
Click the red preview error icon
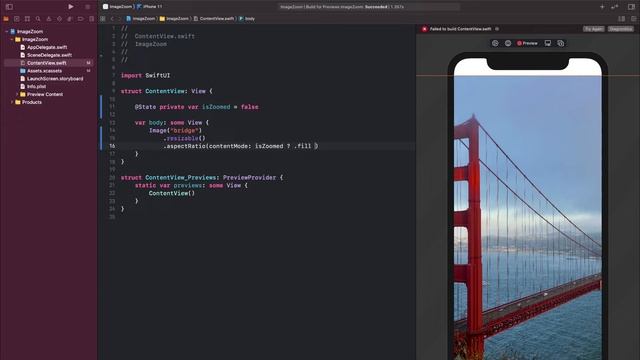pos(424,29)
